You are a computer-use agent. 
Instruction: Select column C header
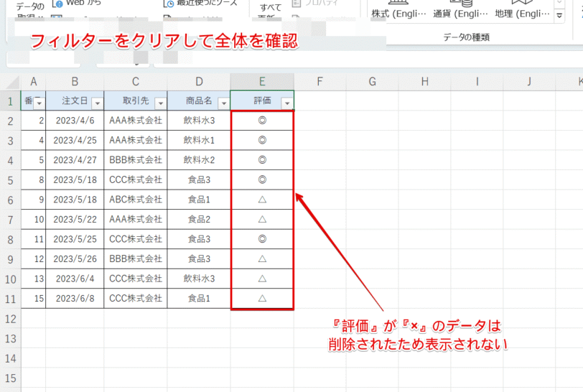pyautogui.click(x=136, y=82)
